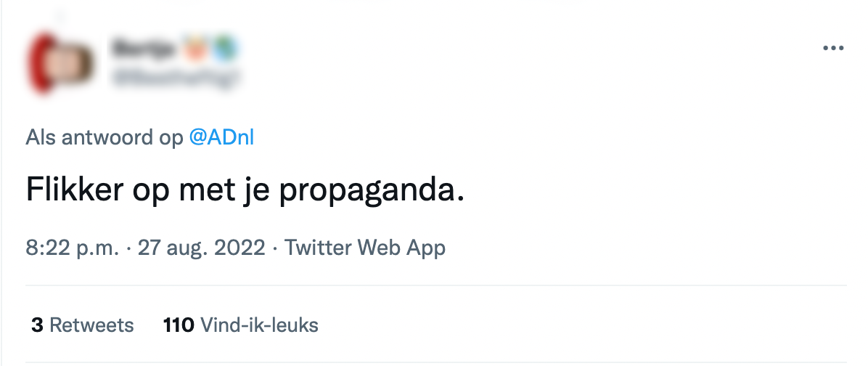
Task: Open the three-dot more options menu
Action: pyautogui.click(x=833, y=49)
